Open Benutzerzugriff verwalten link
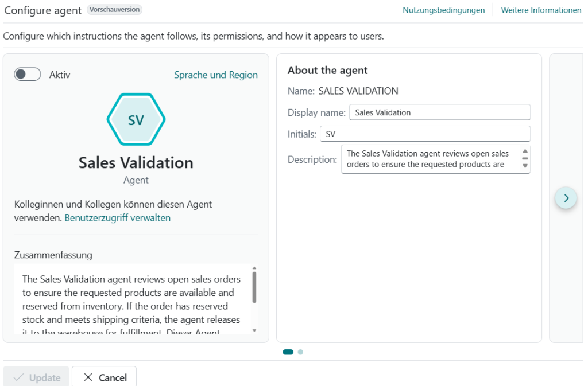588x386 pixels. pos(117,217)
